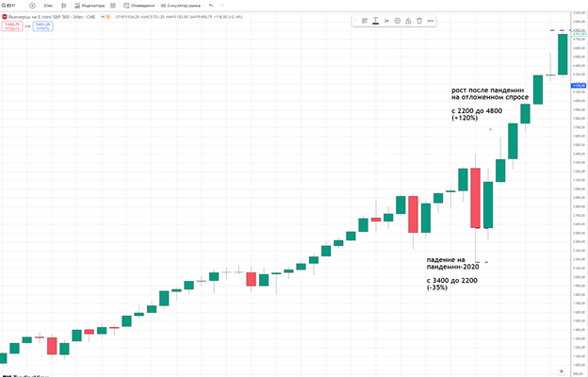Viewport: 588px width, 377px height.
Task: Lock the selected text drawing
Action: (408, 21)
